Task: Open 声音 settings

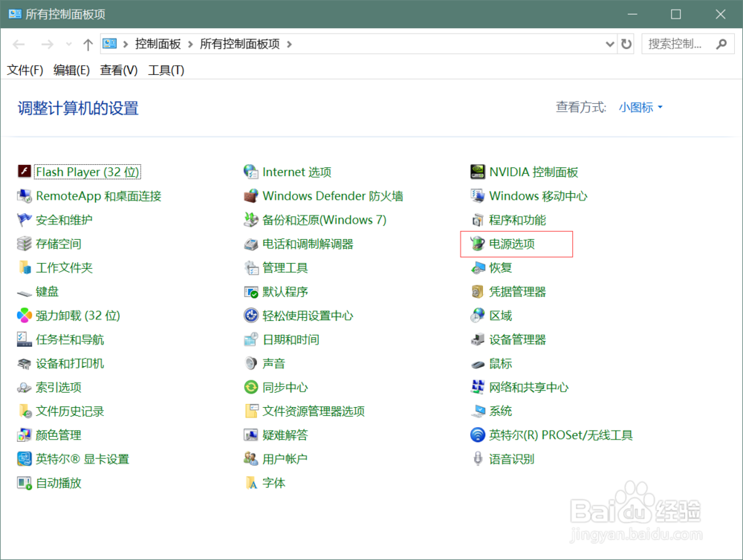Action: pyautogui.click(x=274, y=363)
